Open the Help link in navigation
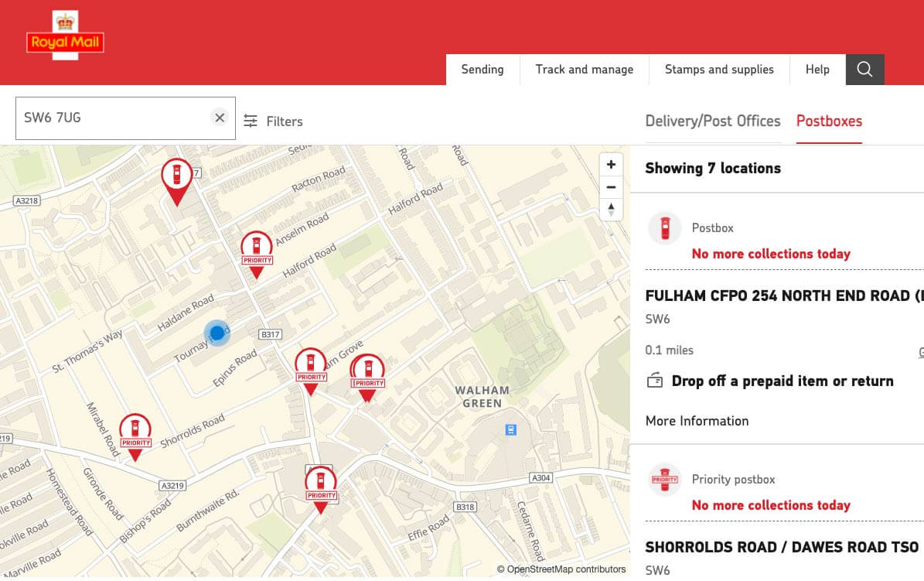 coord(817,69)
